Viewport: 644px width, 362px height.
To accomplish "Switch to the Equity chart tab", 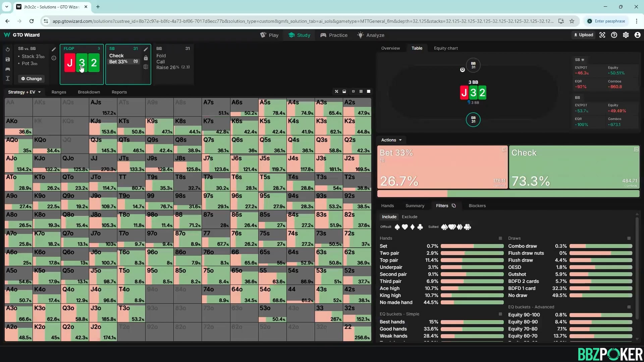I will (x=446, y=48).
